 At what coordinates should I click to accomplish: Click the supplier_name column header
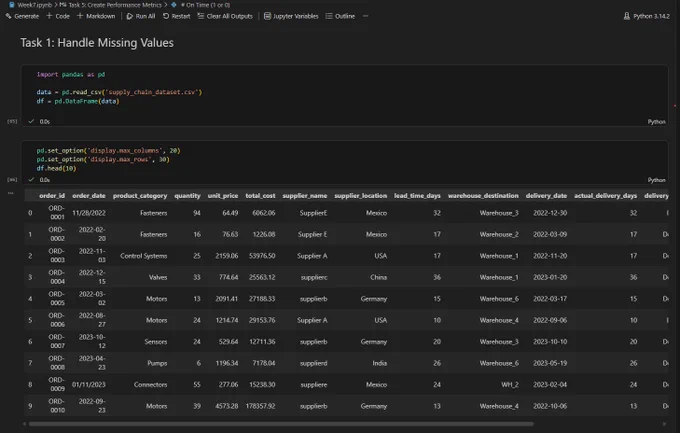coord(305,196)
